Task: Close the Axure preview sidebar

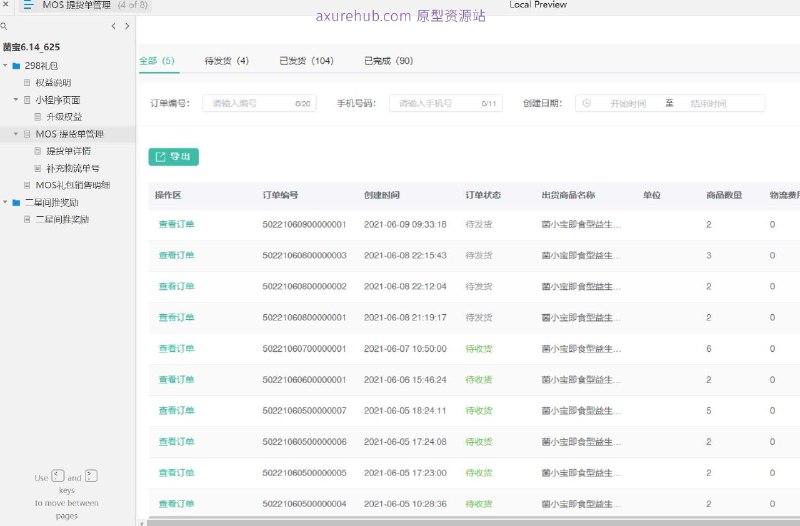Action: coord(6,4)
